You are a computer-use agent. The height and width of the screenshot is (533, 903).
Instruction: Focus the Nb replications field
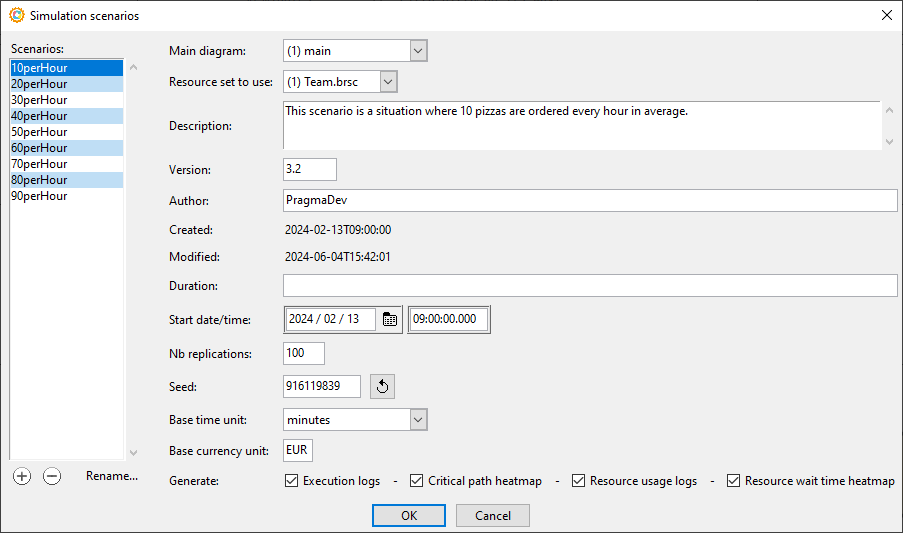coord(304,353)
